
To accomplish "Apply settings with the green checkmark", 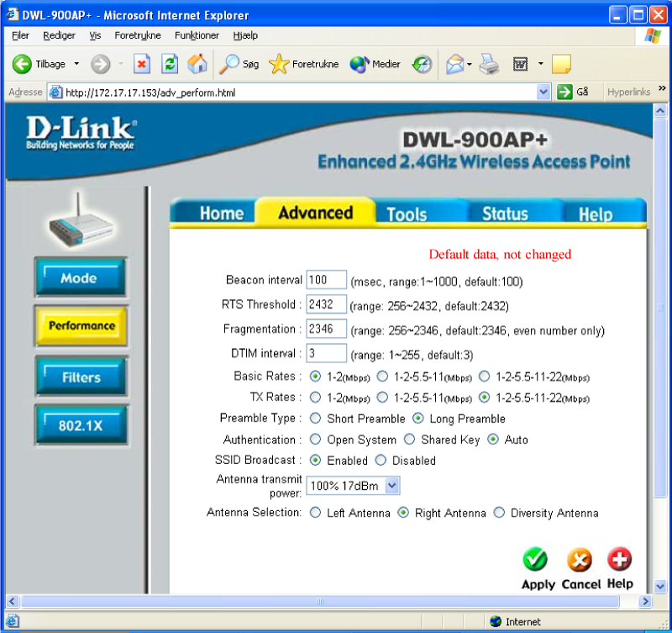I will pos(535,560).
